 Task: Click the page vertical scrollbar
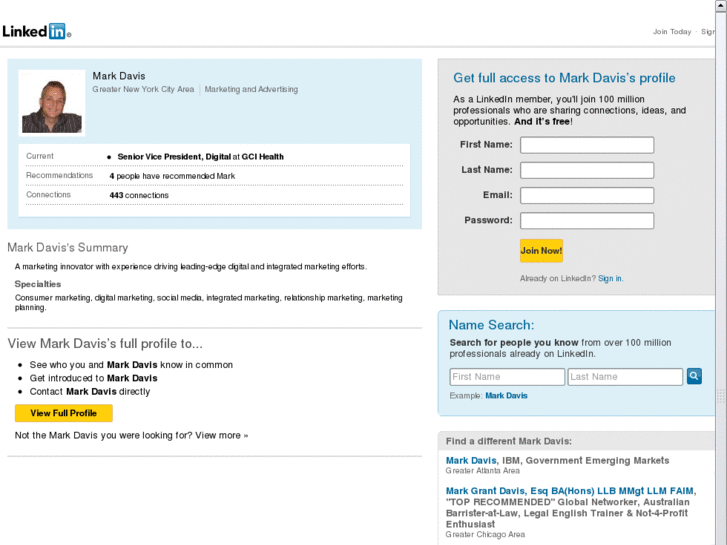721,278
